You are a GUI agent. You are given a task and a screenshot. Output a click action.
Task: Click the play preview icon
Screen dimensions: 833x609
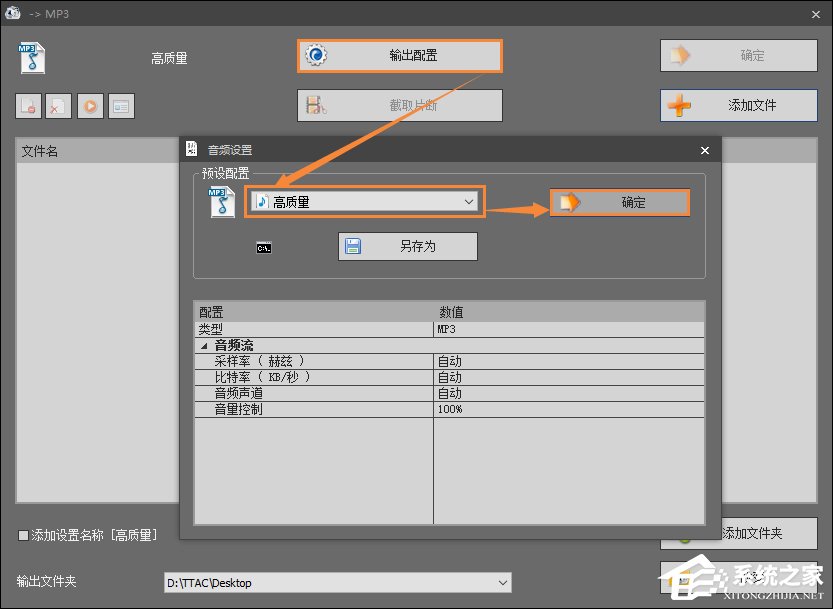pos(90,105)
